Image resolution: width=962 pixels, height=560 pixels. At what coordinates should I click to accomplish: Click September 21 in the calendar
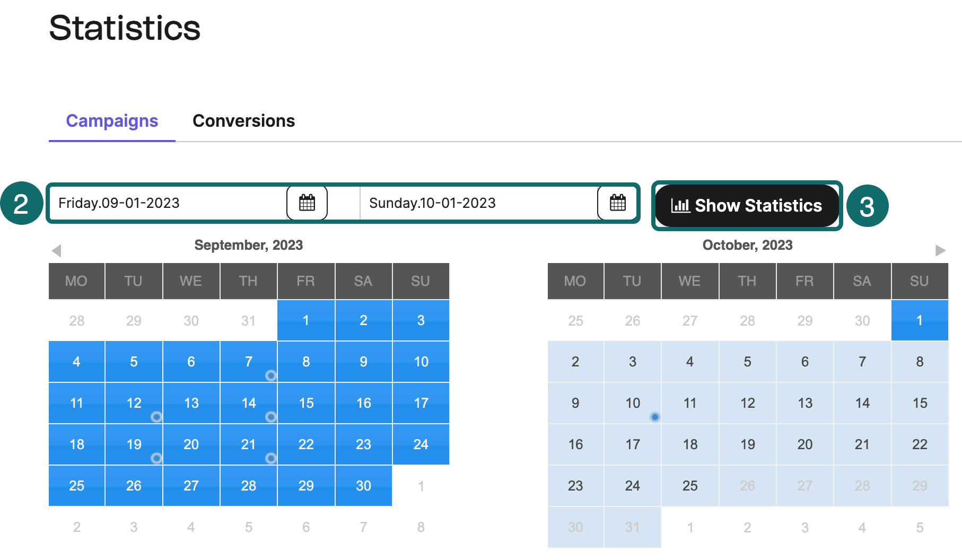pos(248,444)
